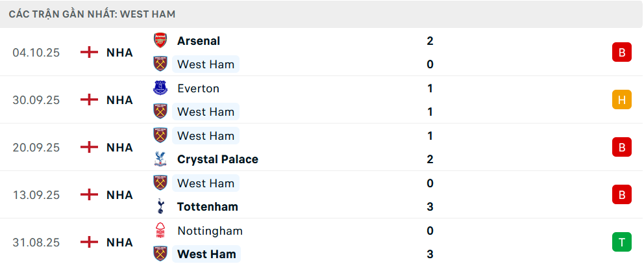Open the Everton team link

point(198,88)
